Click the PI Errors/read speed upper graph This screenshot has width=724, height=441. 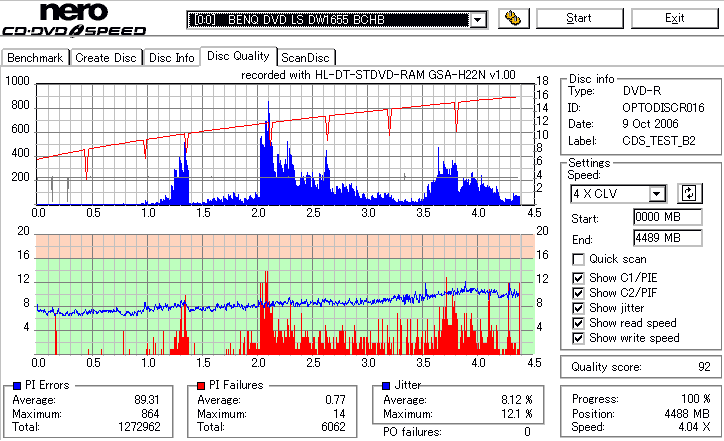(x=285, y=144)
